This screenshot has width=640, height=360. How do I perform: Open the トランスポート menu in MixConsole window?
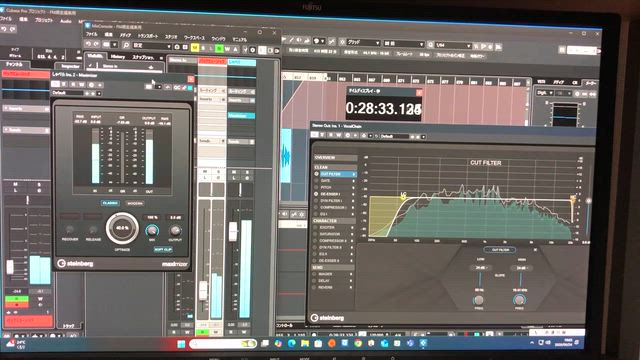pyautogui.click(x=148, y=36)
